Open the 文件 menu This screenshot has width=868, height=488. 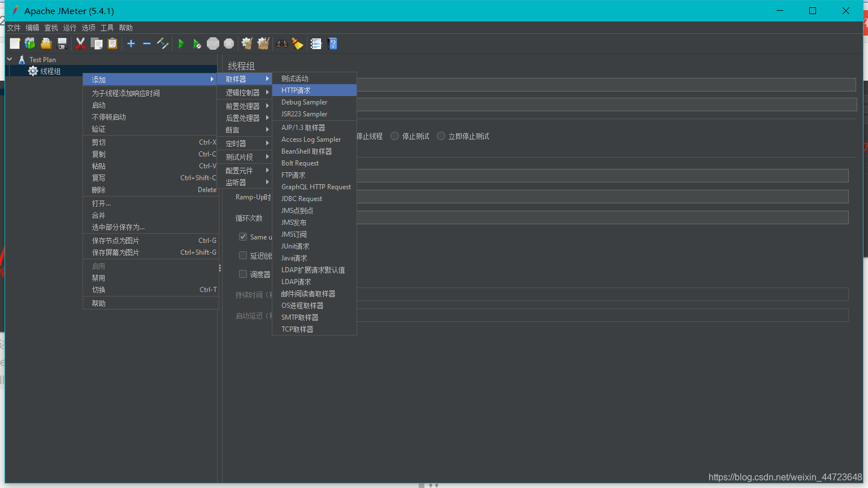click(x=14, y=28)
